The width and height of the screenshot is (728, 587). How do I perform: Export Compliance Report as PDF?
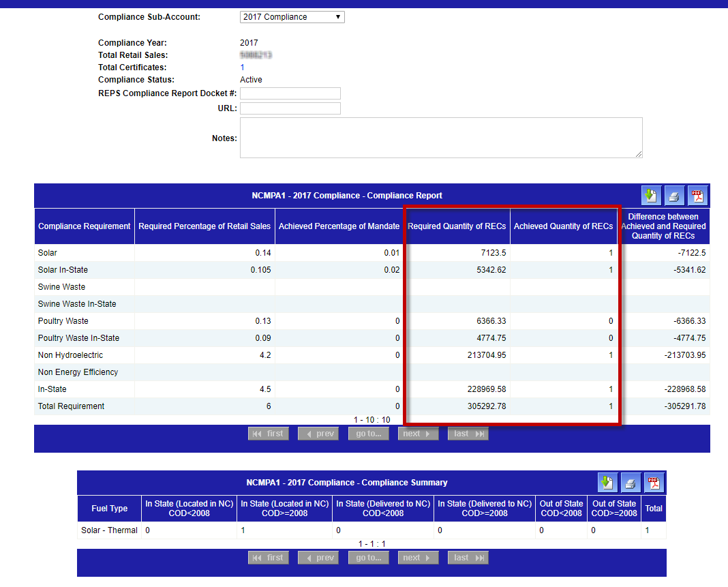(x=697, y=196)
